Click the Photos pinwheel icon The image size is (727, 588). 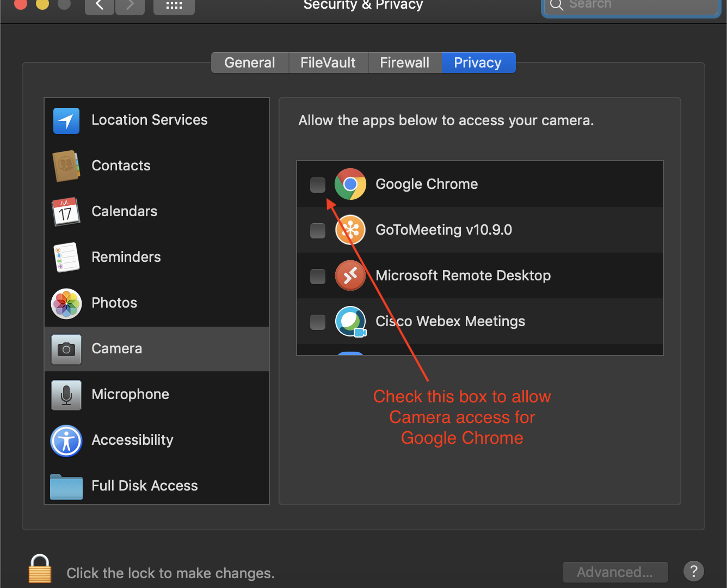[66, 303]
